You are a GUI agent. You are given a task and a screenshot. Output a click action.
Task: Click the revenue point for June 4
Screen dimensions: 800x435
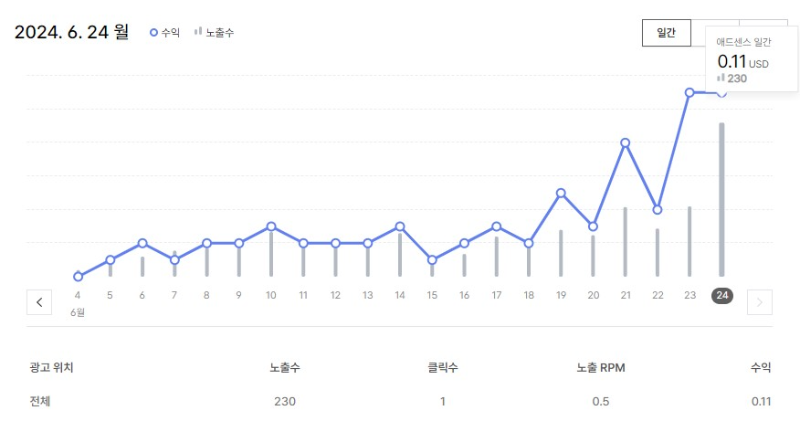(78, 276)
